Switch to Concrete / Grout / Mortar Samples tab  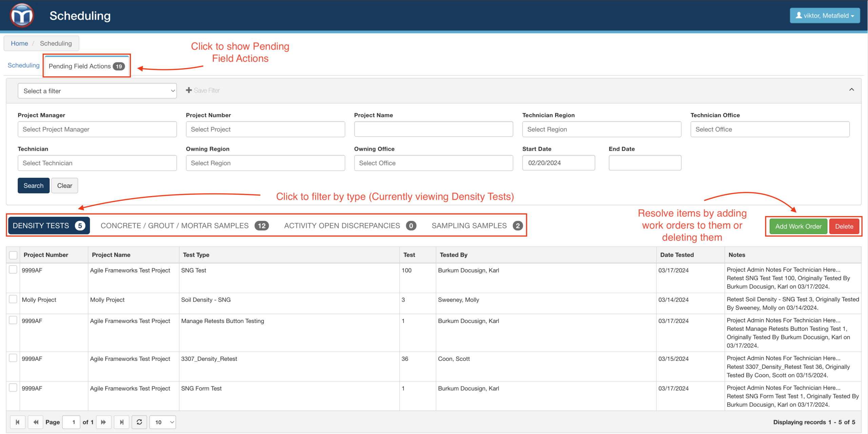pyautogui.click(x=184, y=226)
